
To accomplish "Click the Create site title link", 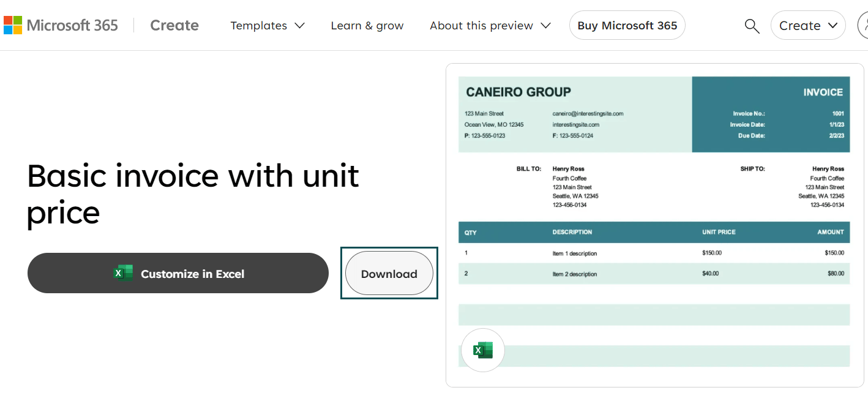I will click(174, 25).
